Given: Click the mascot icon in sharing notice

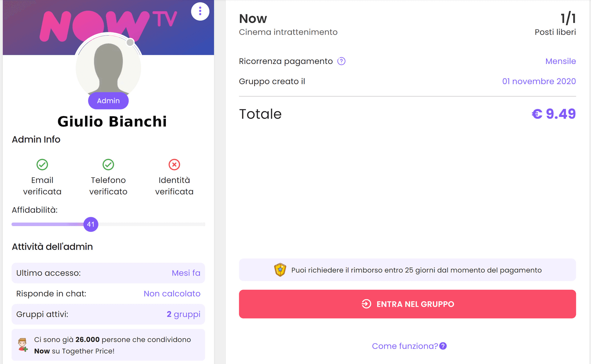Looking at the screenshot, I should (x=23, y=345).
